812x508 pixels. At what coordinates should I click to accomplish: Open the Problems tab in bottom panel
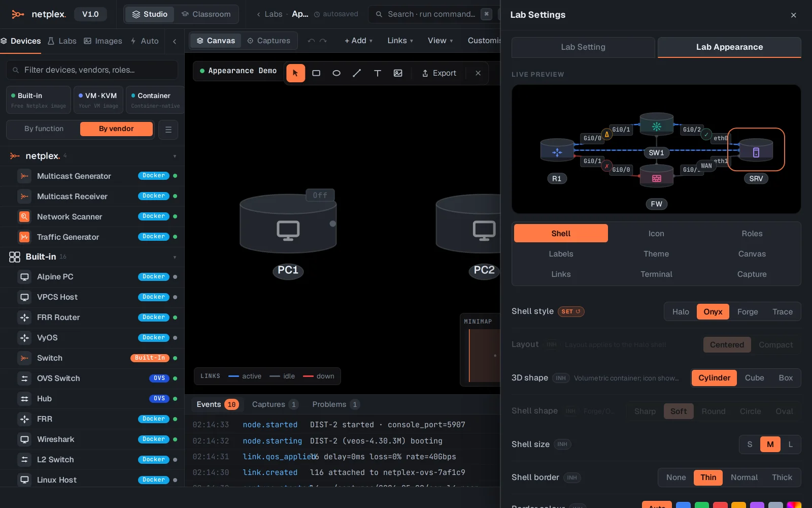pyautogui.click(x=335, y=404)
